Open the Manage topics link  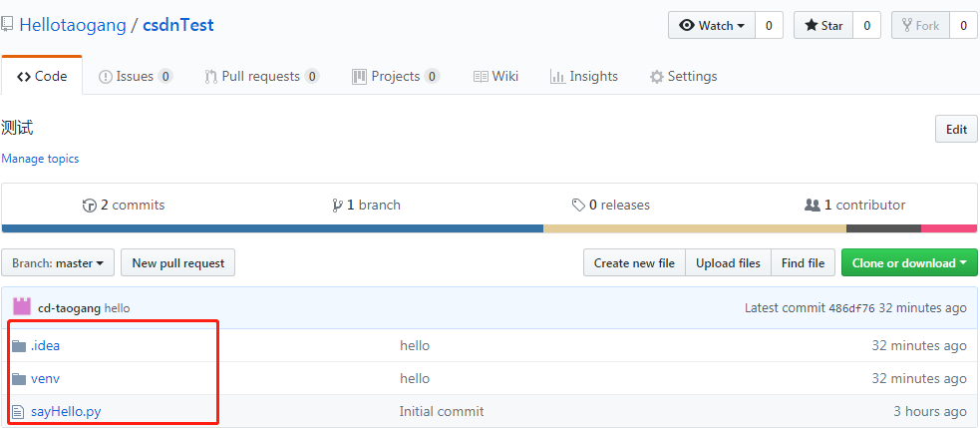pyautogui.click(x=40, y=159)
